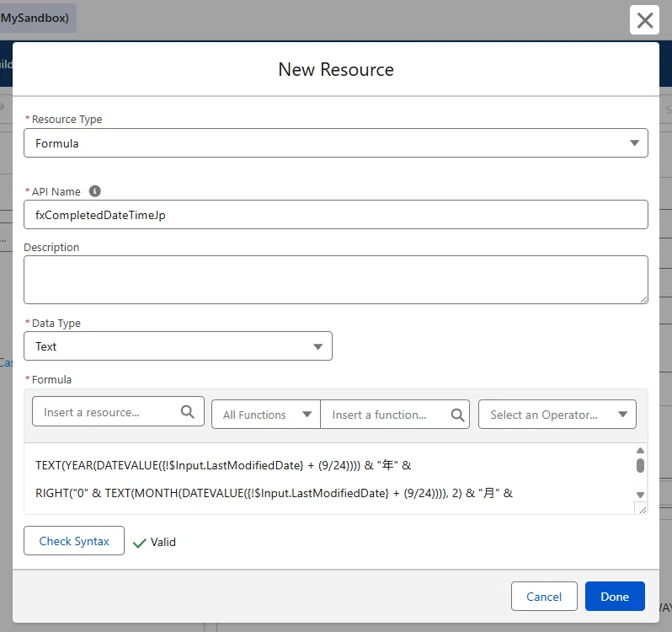The image size is (672, 632).
Task: Click the Check Syntax button
Action: coord(74,541)
